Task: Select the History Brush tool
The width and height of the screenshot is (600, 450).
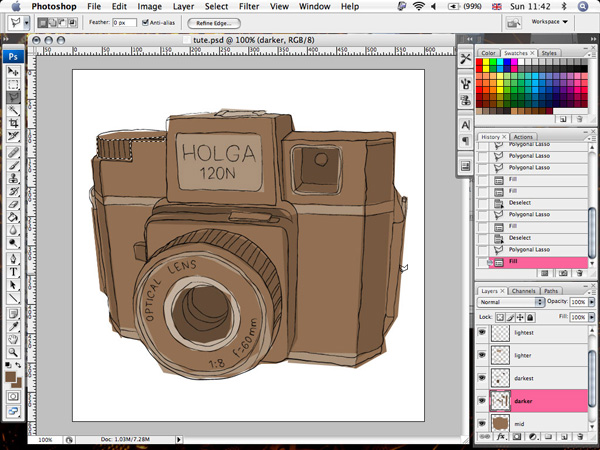Action: click(x=13, y=191)
